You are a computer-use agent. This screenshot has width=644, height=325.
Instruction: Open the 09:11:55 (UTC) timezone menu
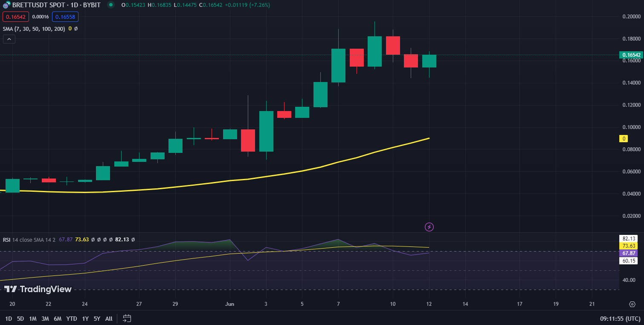620,319
